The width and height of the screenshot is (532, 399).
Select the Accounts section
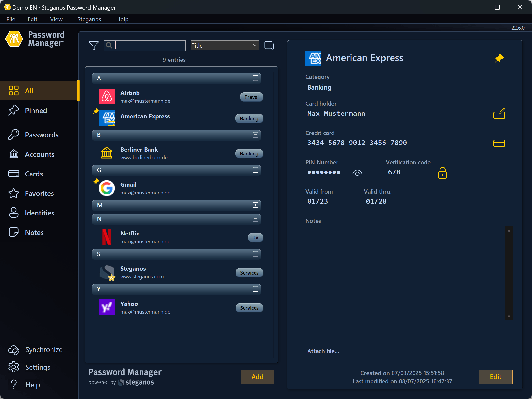[x=39, y=154]
